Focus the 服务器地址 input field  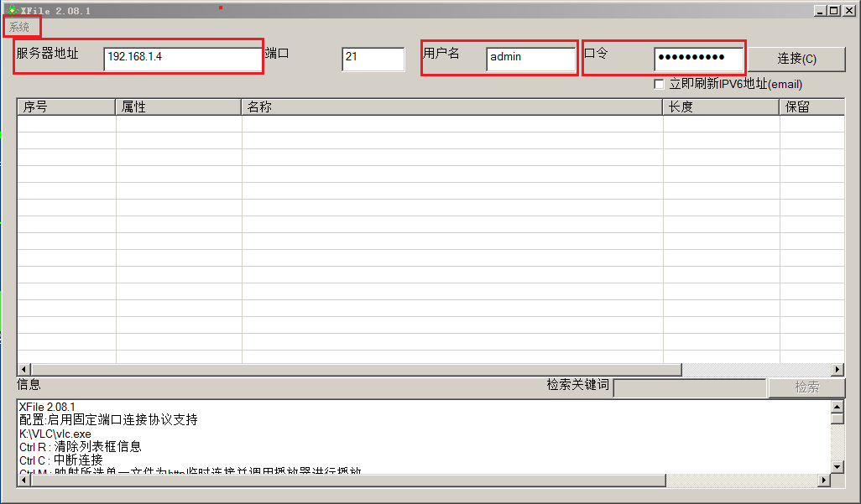click(x=182, y=58)
